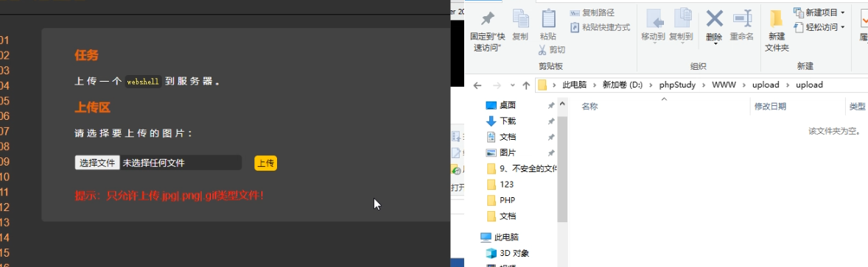Expand the breadcrumb chevron after 新加卷 (D:)

point(651,85)
